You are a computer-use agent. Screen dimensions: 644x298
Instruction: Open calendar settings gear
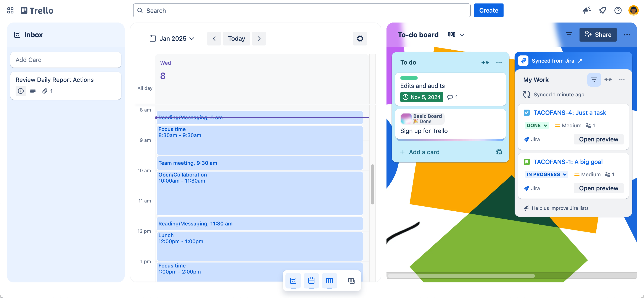pyautogui.click(x=360, y=39)
